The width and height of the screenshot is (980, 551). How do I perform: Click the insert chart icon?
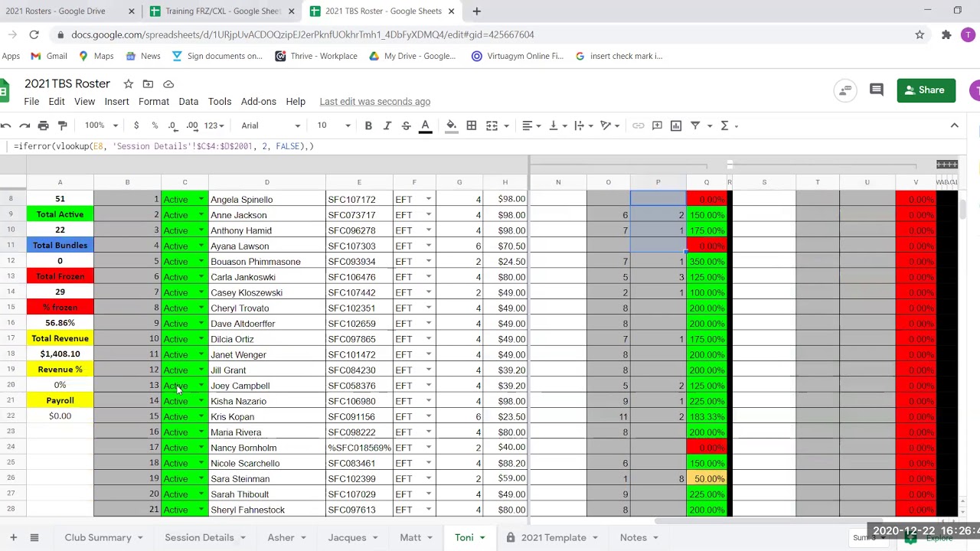[x=676, y=126]
